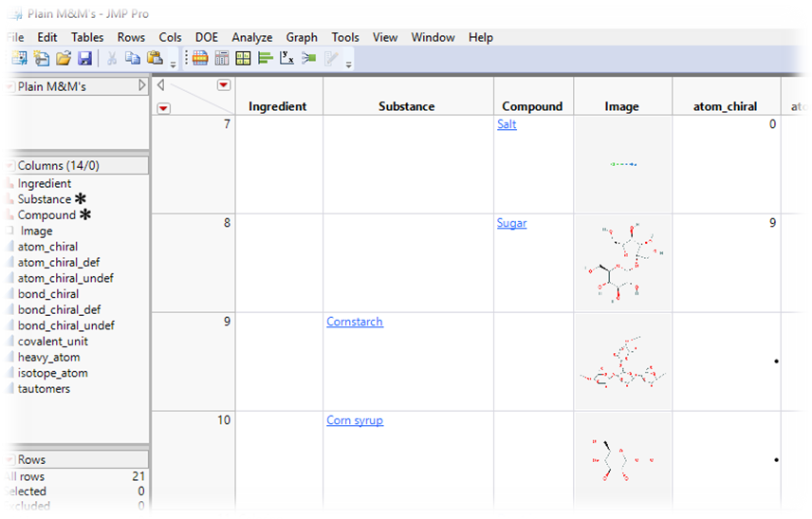The height and width of the screenshot is (519, 812).
Task: Open the first toolbar overflow options arrow
Action: 173,65
